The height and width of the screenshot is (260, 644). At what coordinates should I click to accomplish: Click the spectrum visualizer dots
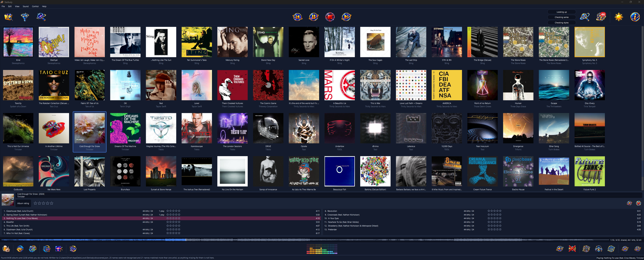click(x=322, y=249)
